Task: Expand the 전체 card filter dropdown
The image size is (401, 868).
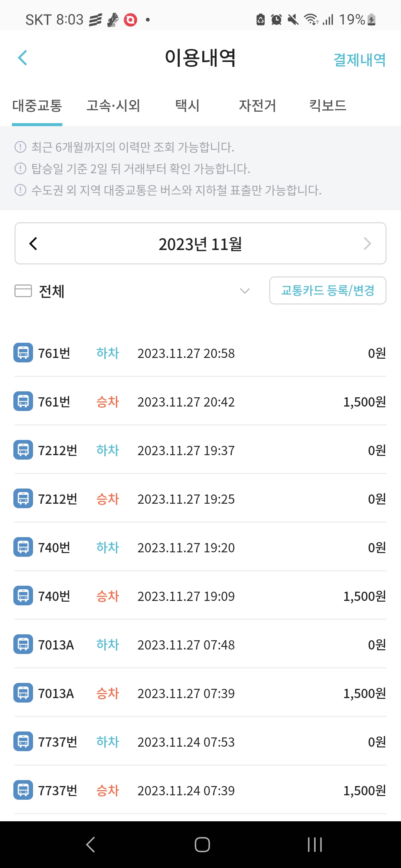Action: click(x=244, y=291)
